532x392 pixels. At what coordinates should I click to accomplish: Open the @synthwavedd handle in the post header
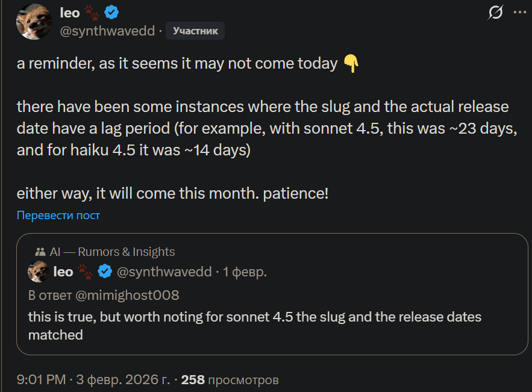click(x=107, y=31)
